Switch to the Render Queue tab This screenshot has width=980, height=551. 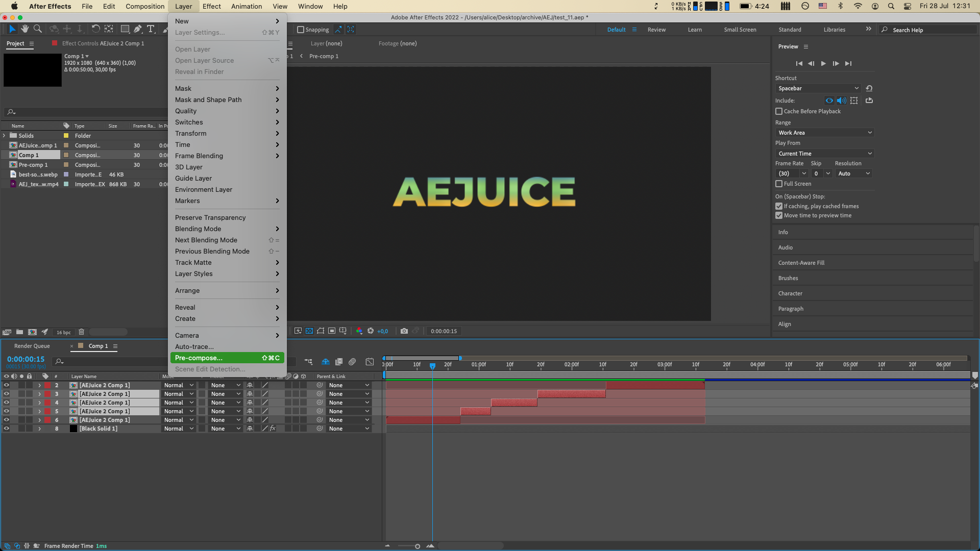(32, 346)
